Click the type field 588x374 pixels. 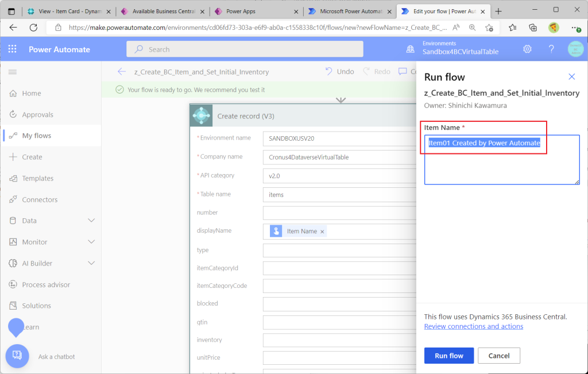[339, 250]
